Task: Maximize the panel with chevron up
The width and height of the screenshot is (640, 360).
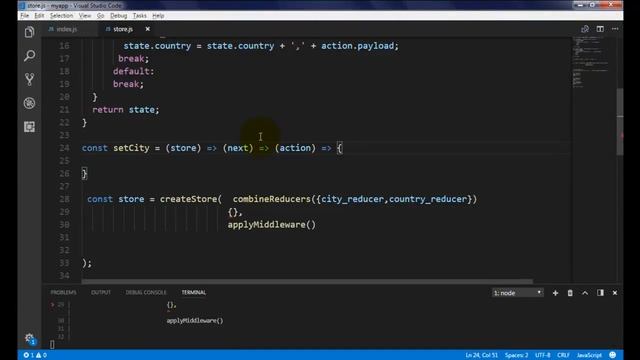Action: [585, 293]
